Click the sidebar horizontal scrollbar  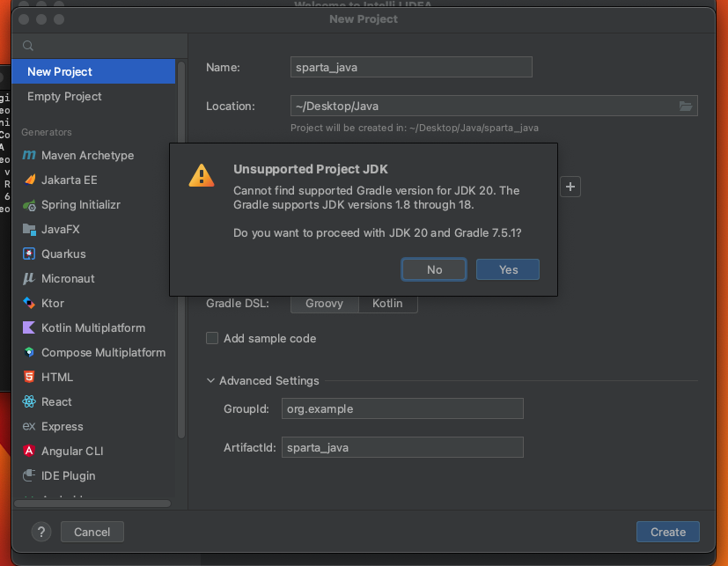tap(92, 504)
